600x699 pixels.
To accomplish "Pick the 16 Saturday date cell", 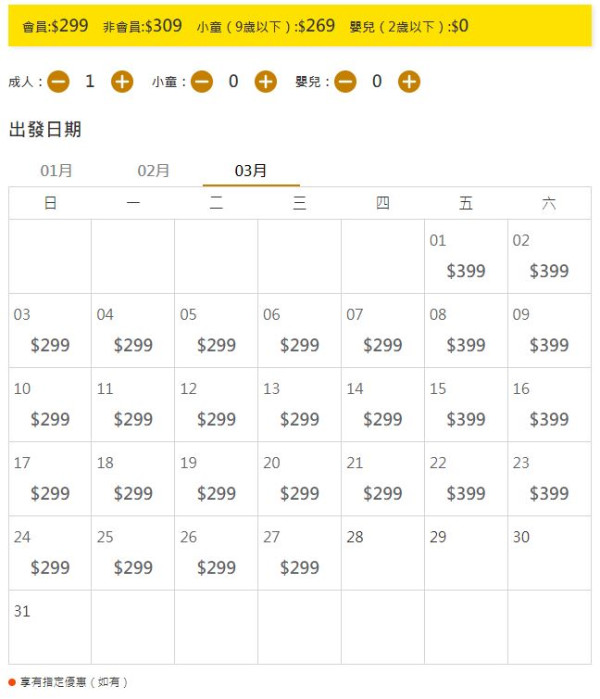I will [x=549, y=405].
